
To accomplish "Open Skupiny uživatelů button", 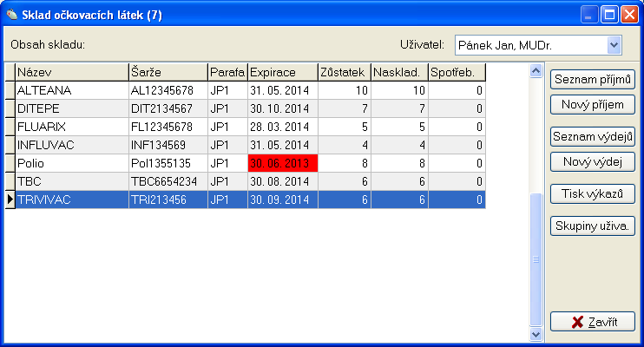I will point(593,226).
